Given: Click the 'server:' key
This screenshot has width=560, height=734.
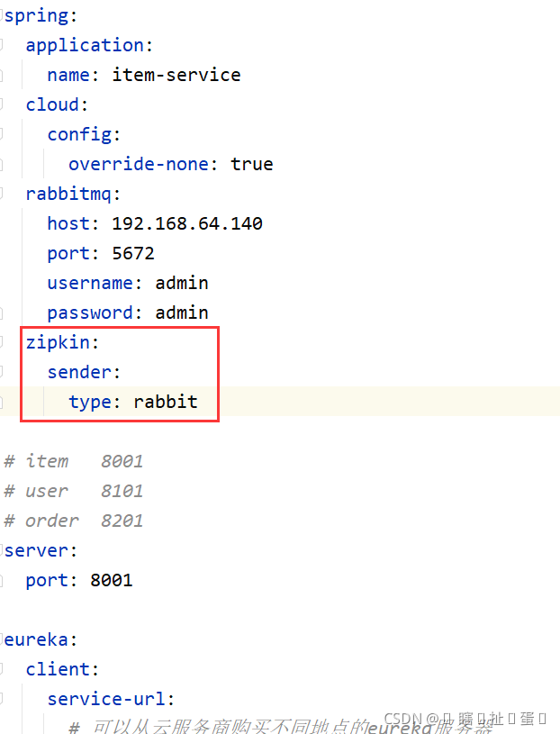Looking at the screenshot, I should pyautogui.click(x=41, y=551).
